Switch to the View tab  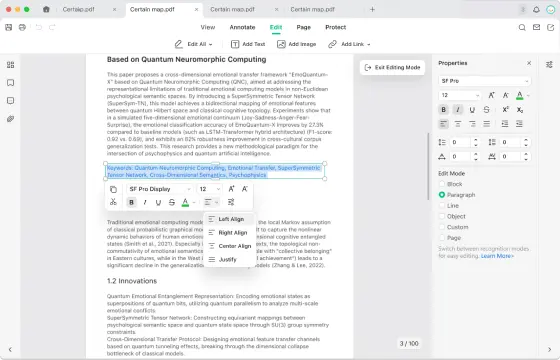[x=208, y=27]
